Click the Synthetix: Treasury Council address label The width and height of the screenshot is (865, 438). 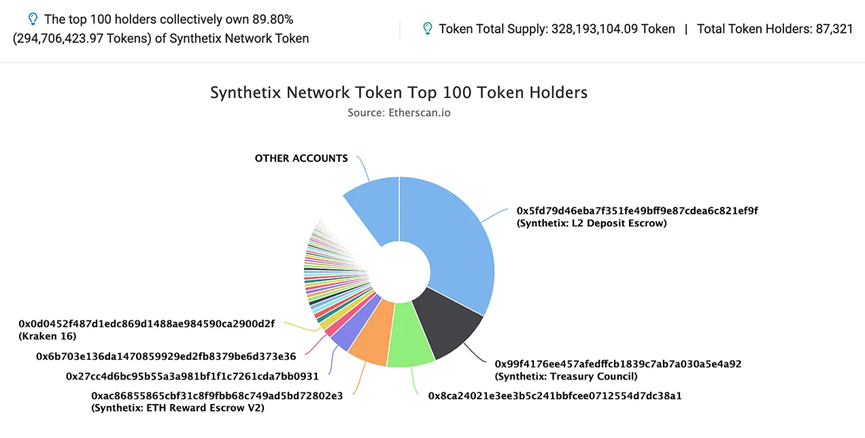point(618,370)
